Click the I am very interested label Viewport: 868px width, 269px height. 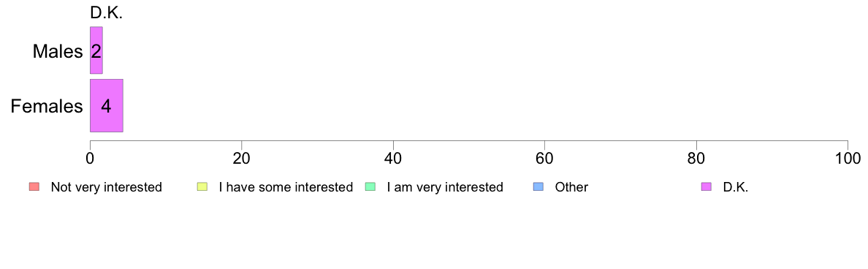tap(445, 187)
